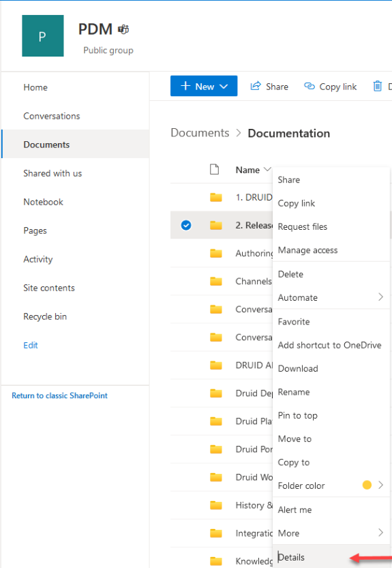
Task: Click the DRUID AI folder icon
Action: point(216,365)
